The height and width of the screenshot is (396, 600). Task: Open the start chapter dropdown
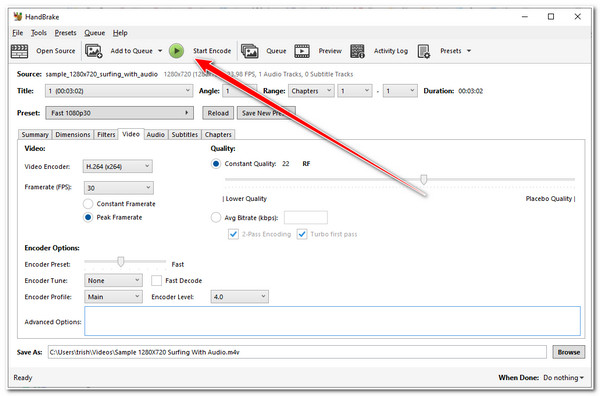pos(355,91)
